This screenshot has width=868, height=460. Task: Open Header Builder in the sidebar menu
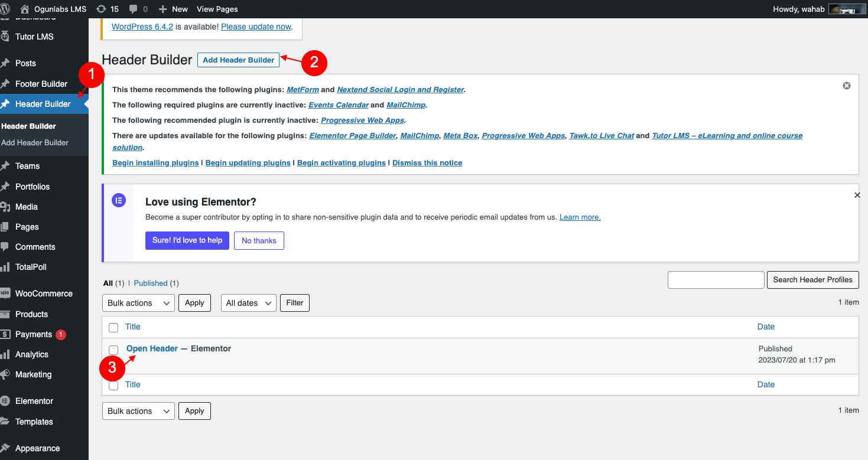tap(43, 104)
